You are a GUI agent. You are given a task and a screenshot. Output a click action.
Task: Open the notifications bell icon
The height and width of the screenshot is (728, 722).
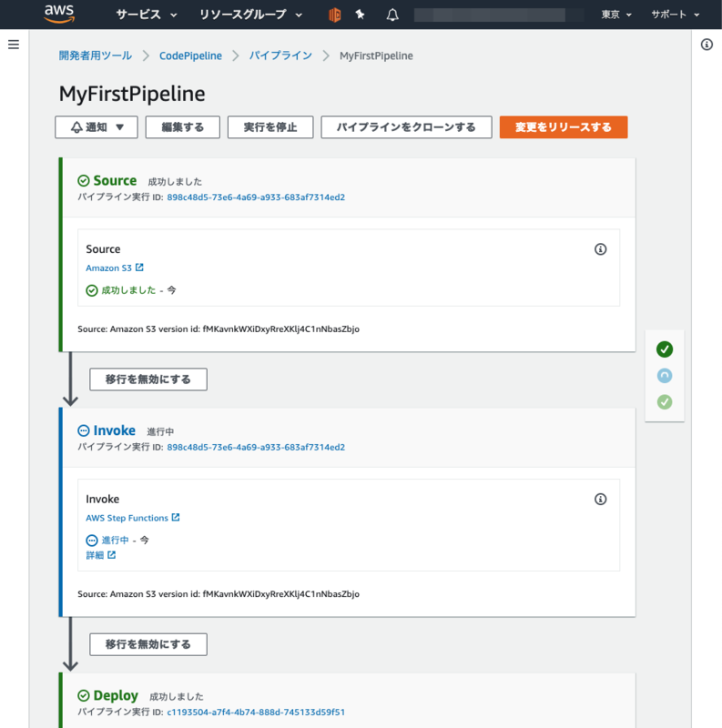pyautogui.click(x=392, y=15)
